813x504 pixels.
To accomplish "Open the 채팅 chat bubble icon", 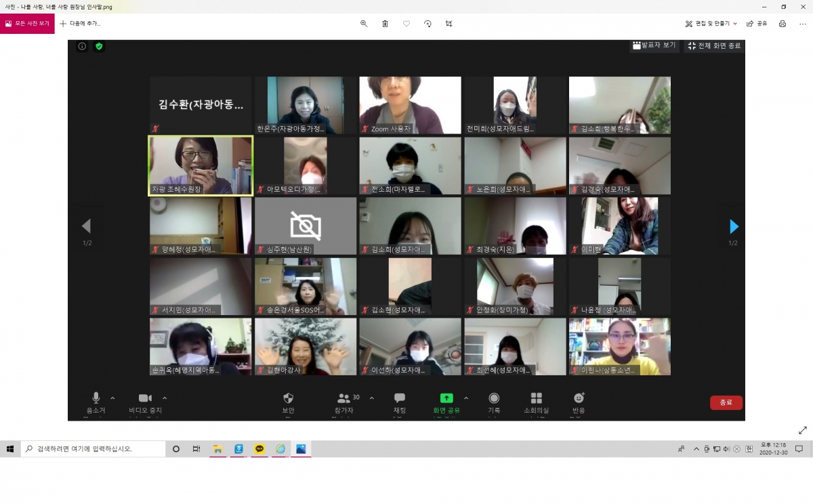I will click(400, 398).
